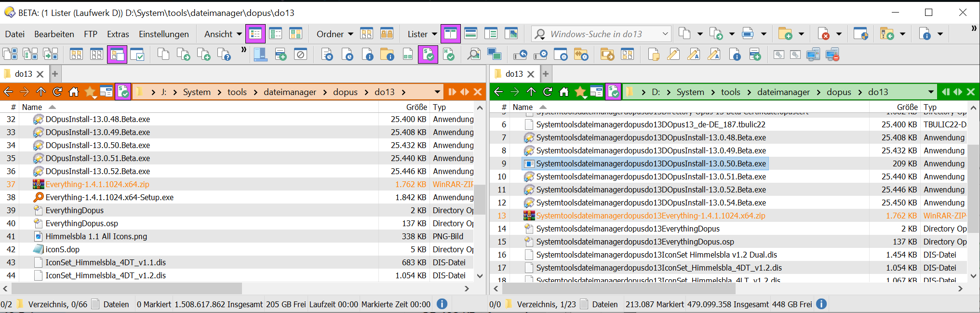
Task: Go up one folder in left pane
Action: pos(41,92)
